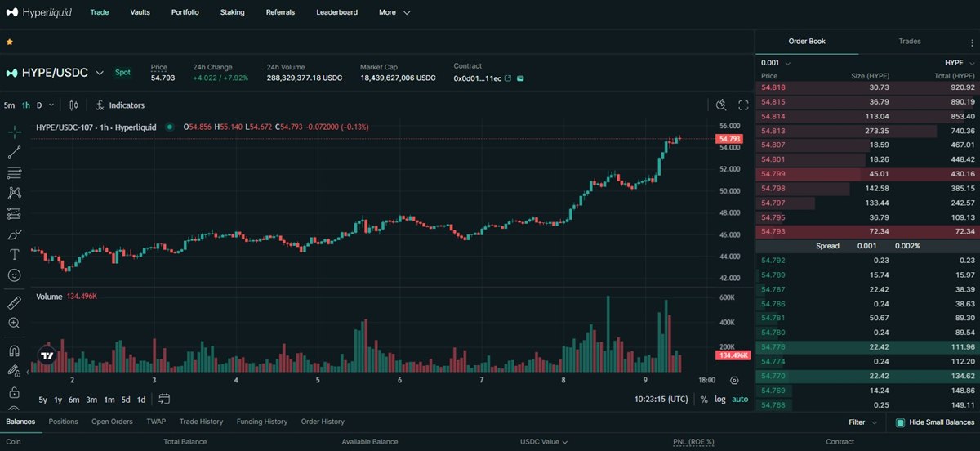This screenshot has height=451, width=980.
Task: Open the timeframe interval dropdown arrow
Action: click(x=51, y=105)
